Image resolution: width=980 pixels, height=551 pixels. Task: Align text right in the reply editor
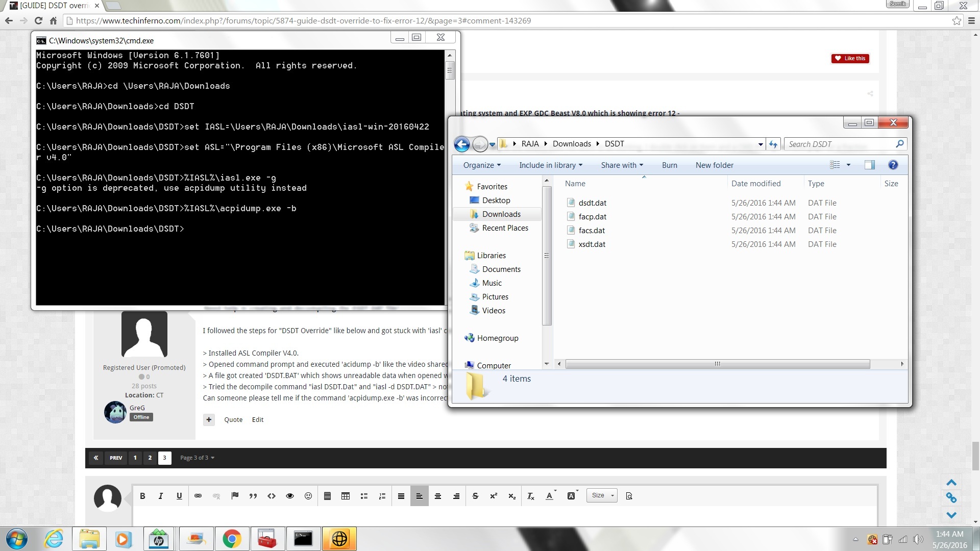pyautogui.click(x=456, y=496)
